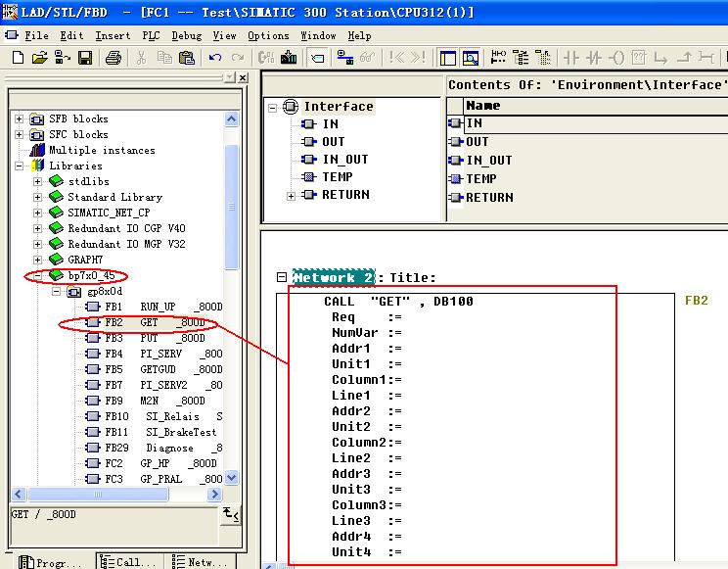Open the PLC menu
Image resolution: width=728 pixels, height=569 pixels.
(151, 35)
